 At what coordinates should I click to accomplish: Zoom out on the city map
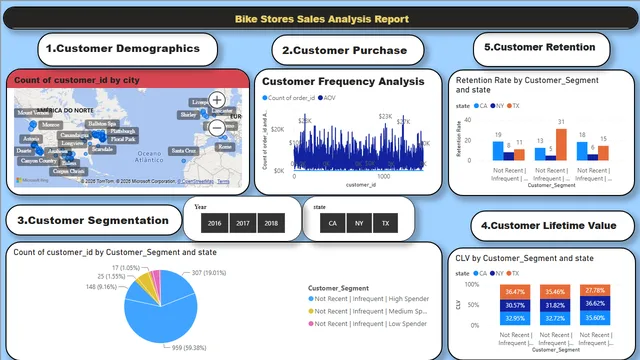coord(217,128)
